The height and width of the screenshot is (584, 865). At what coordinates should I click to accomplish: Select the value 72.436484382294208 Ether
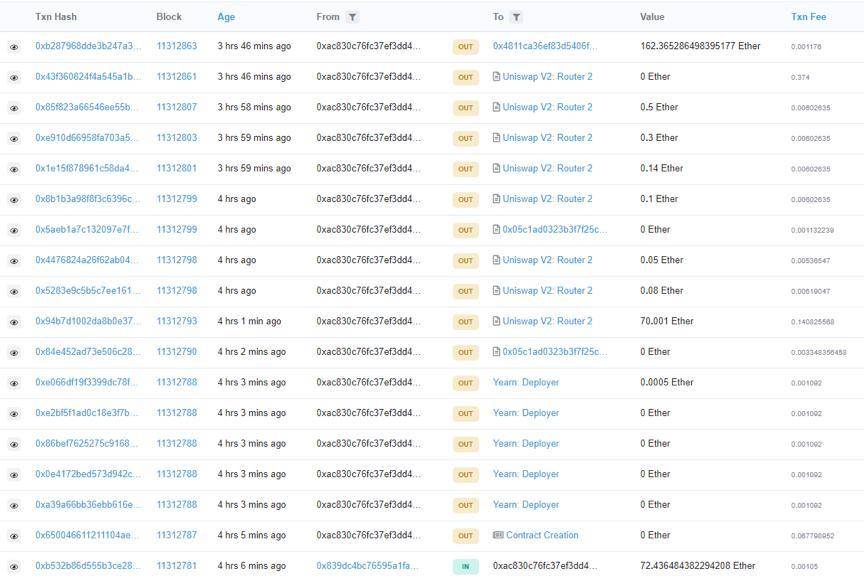click(x=697, y=566)
